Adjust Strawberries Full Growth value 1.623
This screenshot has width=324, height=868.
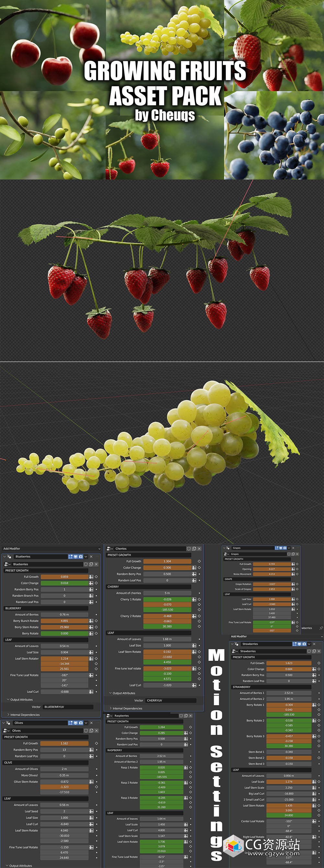tap(289, 663)
